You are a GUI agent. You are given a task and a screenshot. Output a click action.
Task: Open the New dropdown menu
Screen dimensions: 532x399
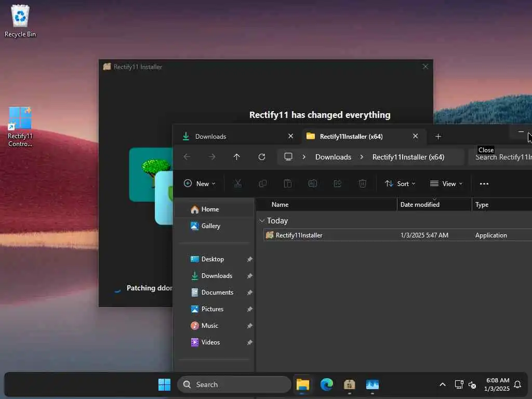[200, 183]
